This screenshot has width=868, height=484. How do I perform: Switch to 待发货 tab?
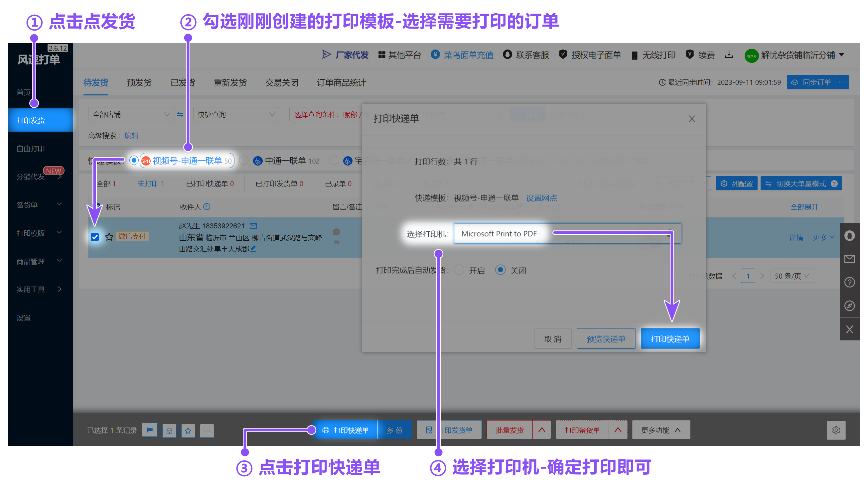tap(96, 82)
